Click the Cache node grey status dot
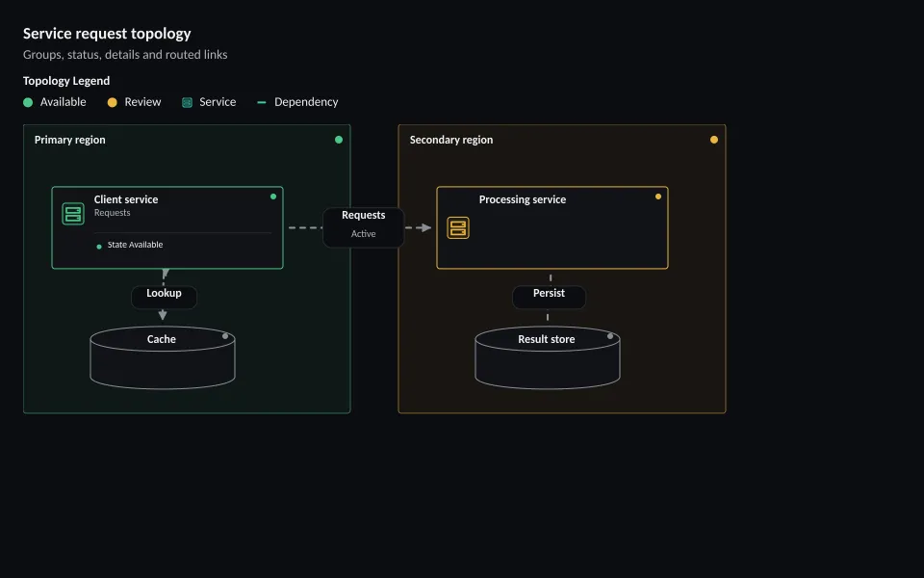This screenshot has height=578, width=924. pyautogui.click(x=225, y=336)
